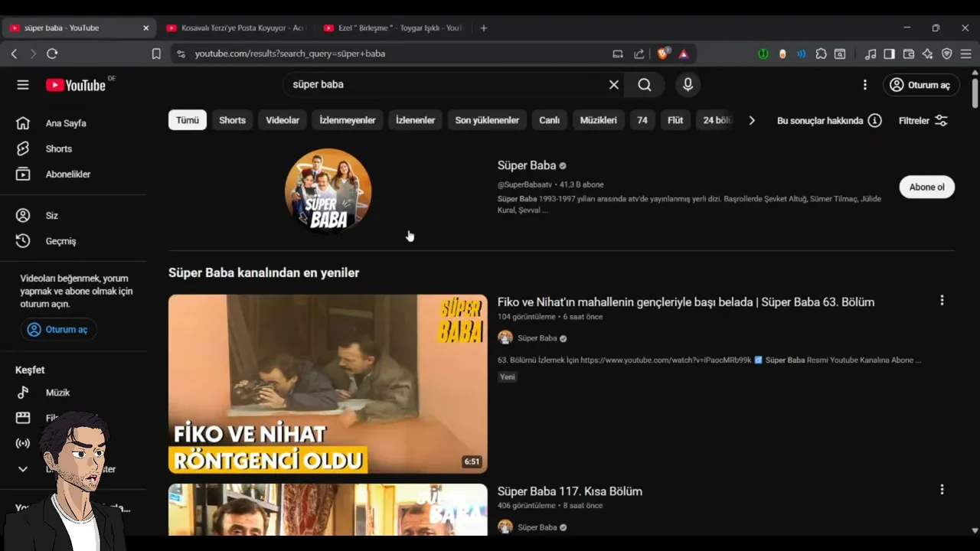Open the YouTube hamburger guide menu
Viewport: 980px width, 551px height.
click(x=23, y=85)
